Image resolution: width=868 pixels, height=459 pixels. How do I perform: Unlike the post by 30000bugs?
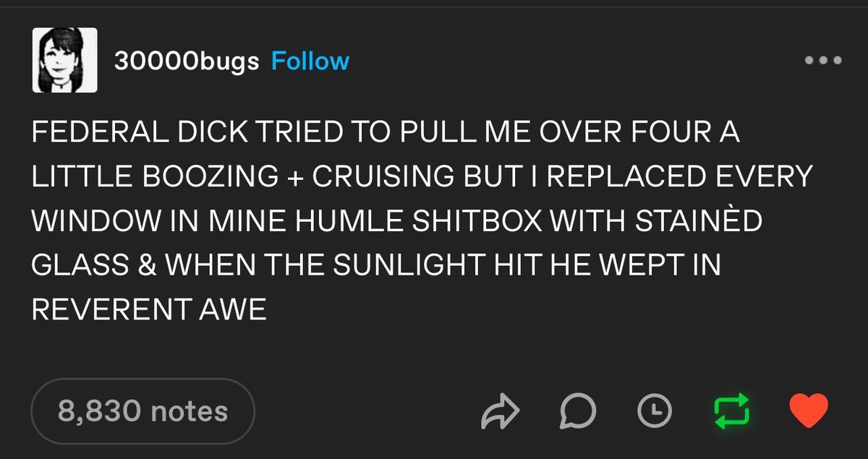click(808, 411)
